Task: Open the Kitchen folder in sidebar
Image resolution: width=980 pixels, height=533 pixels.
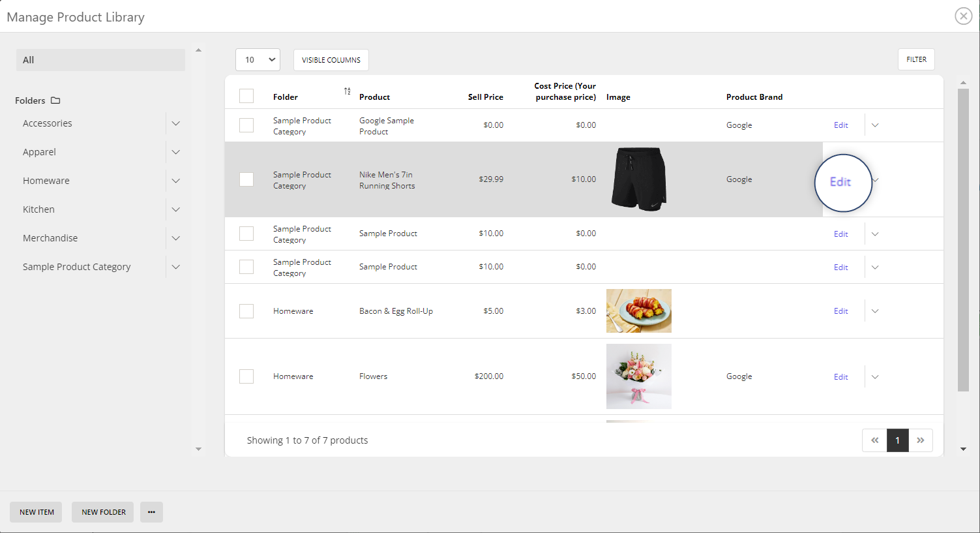Action: pos(38,209)
